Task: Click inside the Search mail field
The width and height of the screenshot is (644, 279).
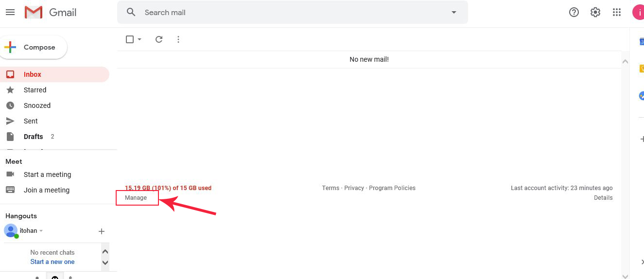Action: [292, 12]
